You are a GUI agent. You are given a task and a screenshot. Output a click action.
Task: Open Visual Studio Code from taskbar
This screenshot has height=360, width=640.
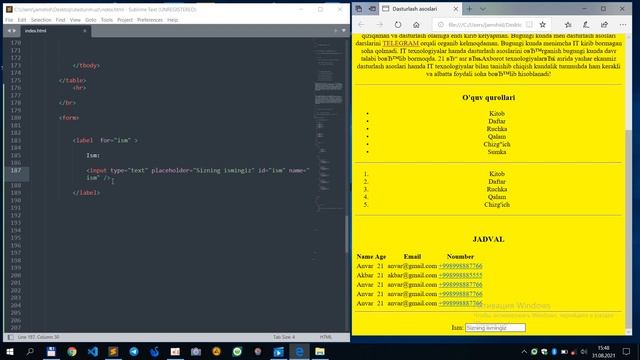(93, 351)
